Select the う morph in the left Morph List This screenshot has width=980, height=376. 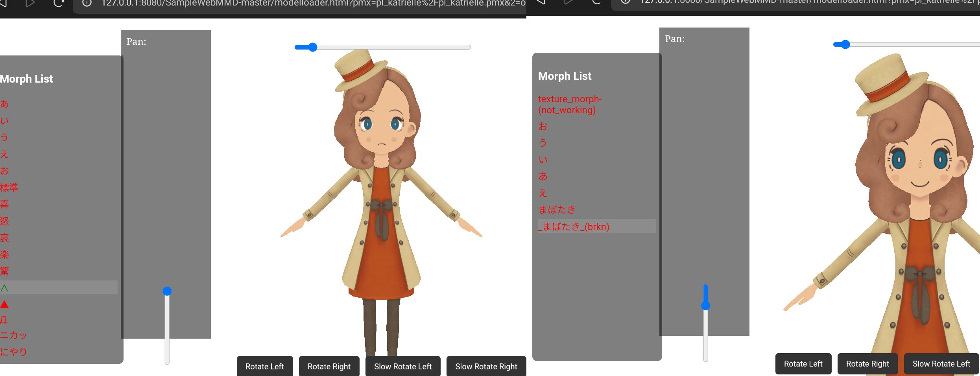pos(4,137)
